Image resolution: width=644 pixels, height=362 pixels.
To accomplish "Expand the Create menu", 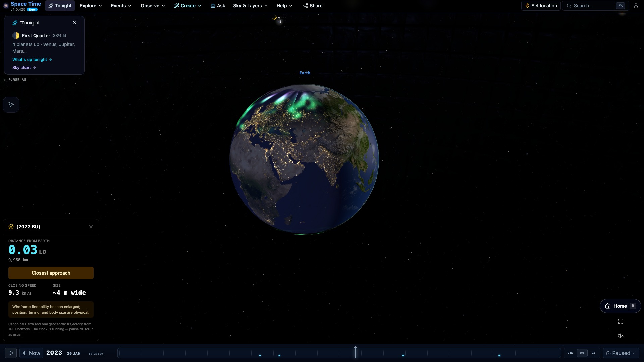I will click(x=188, y=6).
